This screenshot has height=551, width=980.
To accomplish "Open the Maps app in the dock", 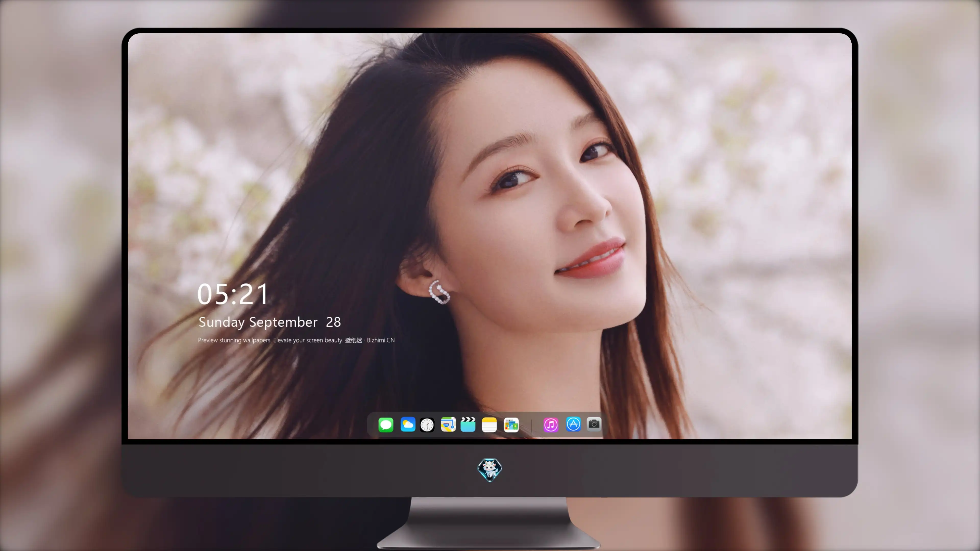I will click(x=448, y=424).
